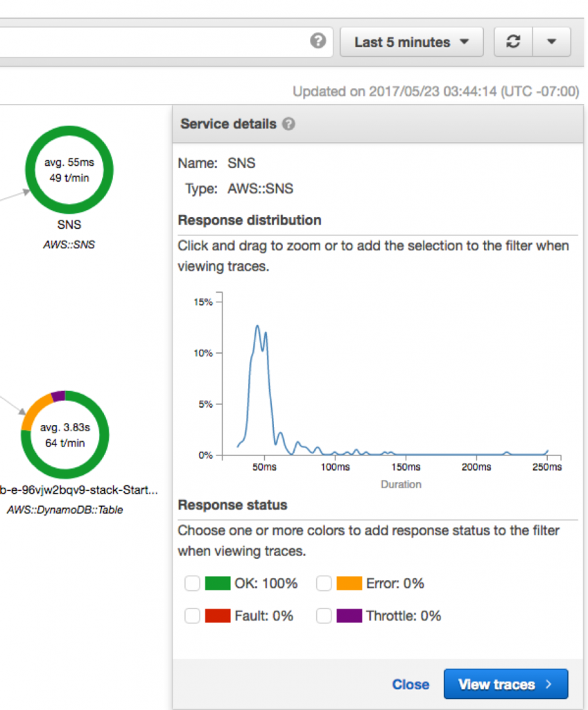
Task: Click the "avg. 55ms" text in SNS node
Action: click(x=69, y=162)
